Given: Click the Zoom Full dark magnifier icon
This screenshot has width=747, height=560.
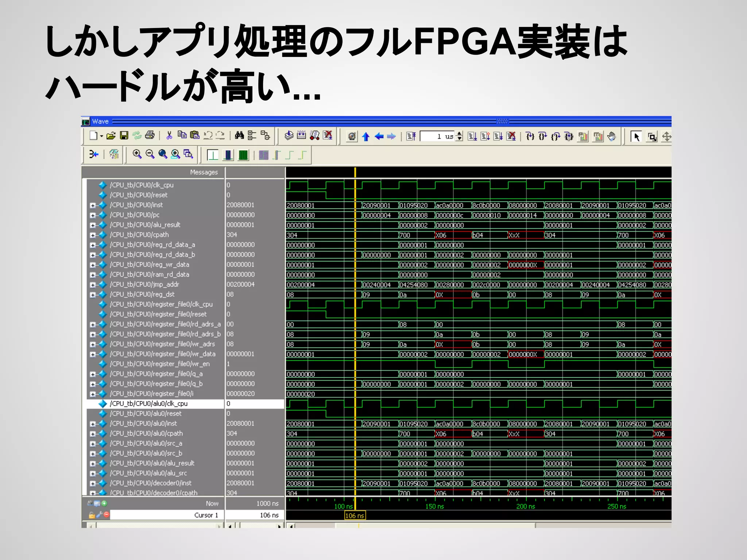Looking at the screenshot, I should pyautogui.click(x=163, y=154).
